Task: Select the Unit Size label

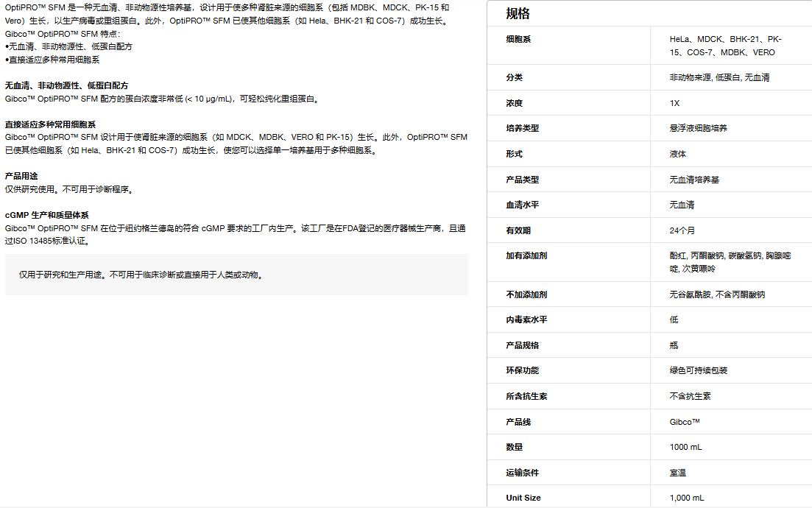Action: [x=523, y=498]
